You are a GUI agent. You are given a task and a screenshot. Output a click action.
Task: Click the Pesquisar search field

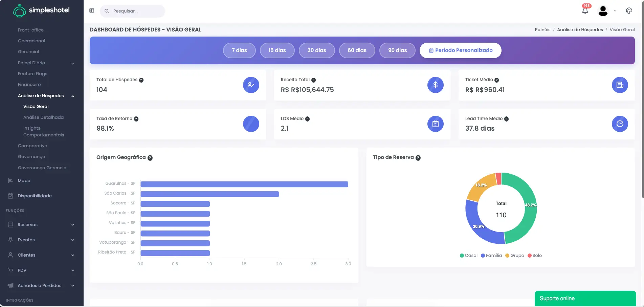pos(135,11)
